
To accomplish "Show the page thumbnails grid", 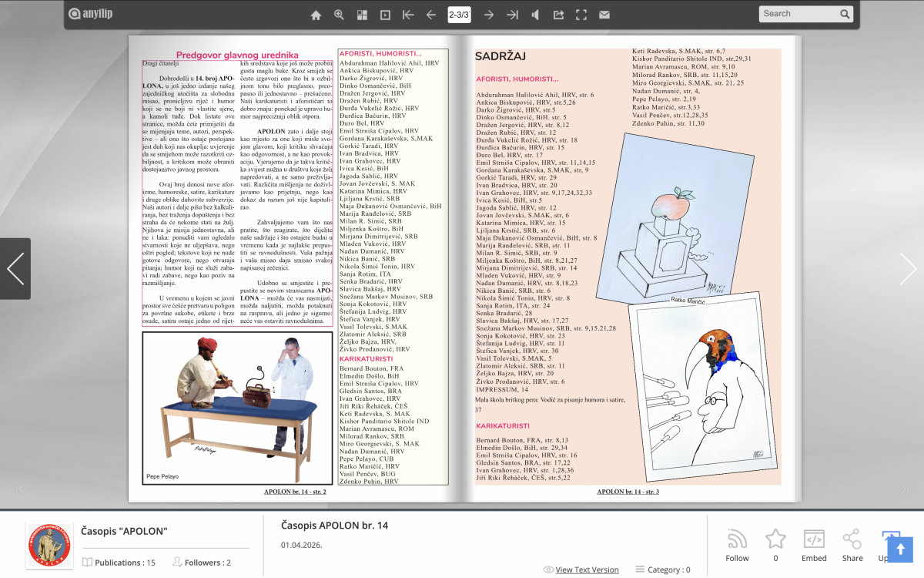I will (x=362, y=15).
